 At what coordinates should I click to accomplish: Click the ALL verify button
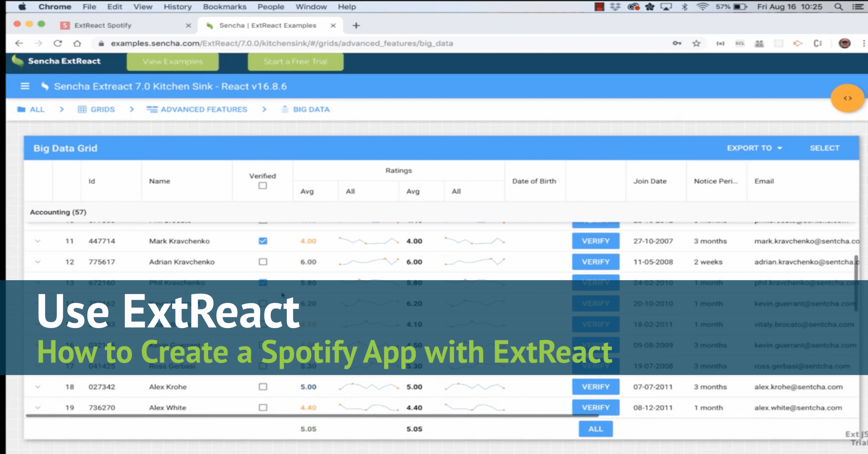click(595, 429)
